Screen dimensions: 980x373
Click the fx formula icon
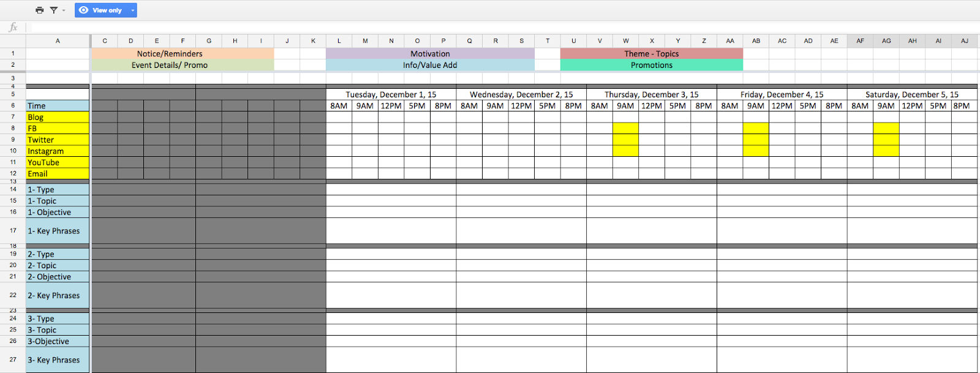pos(13,27)
